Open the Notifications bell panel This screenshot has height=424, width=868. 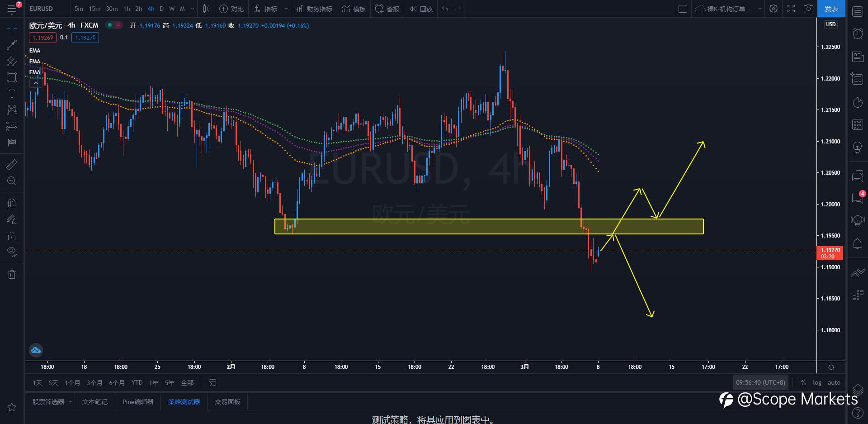tap(858, 243)
